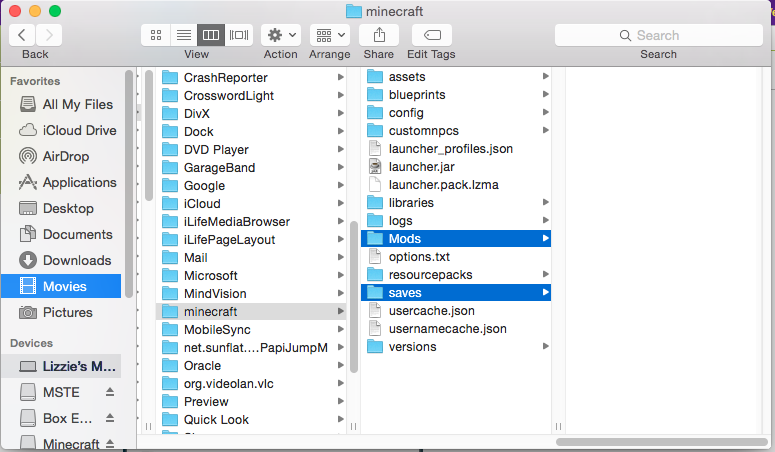Select options.txt file
The image size is (775, 452).
click(x=456, y=257)
